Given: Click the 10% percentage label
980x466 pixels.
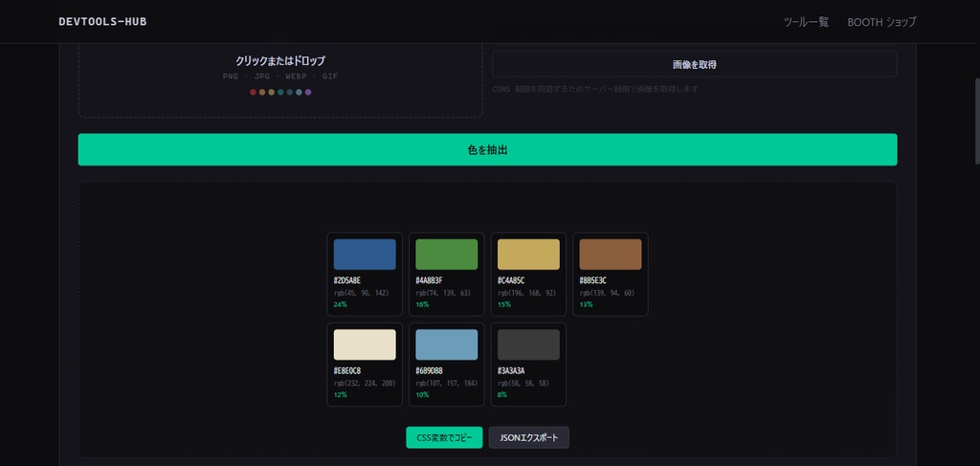Looking at the screenshot, I should pos(422,395).
